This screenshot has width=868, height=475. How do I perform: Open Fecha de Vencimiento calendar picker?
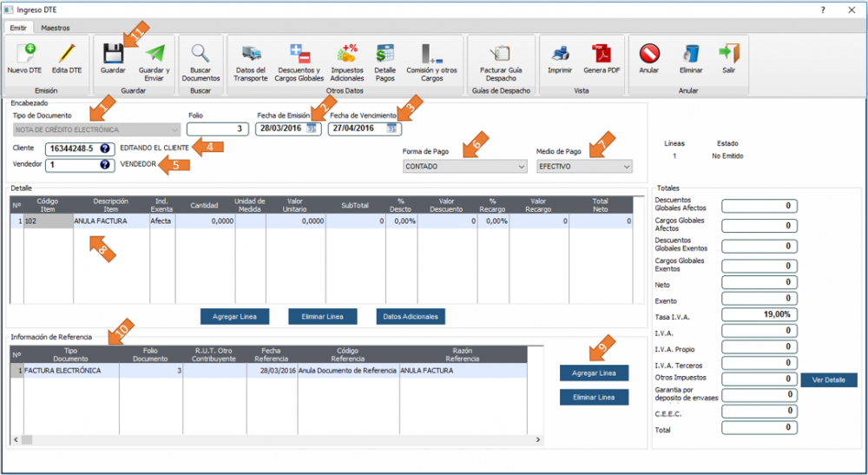(391, 129)
